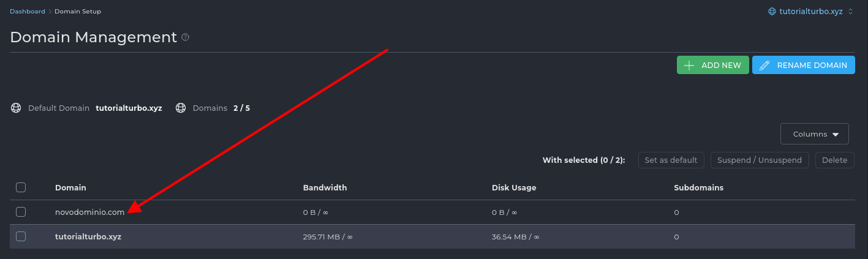Go to Dashboard breadcrumb link
This screenshot has height=259, width=868.
pyautogui.click(x=28, y=12)
